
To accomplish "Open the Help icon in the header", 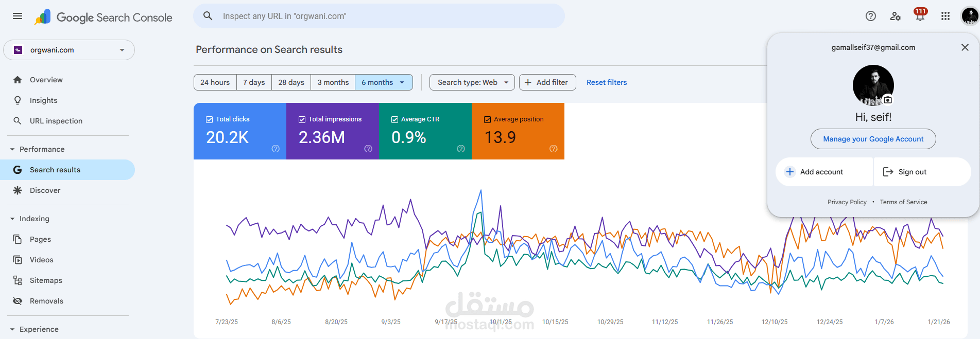I will 871,16.
